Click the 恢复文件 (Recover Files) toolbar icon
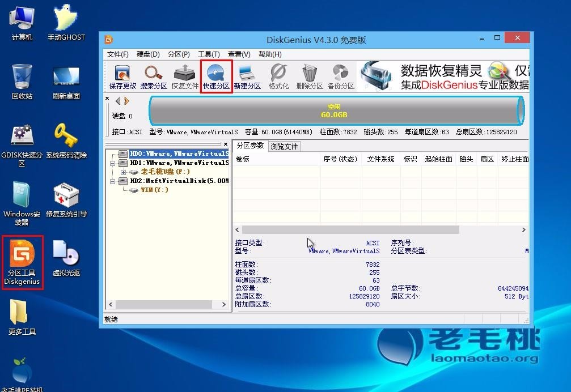 185,77
